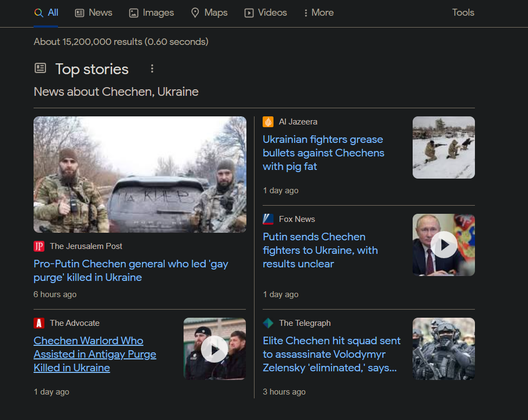The height and width of the screenshot is (420, 528).
Task: Click the map pin icon beside Maps
Action: tap(195, 13)
